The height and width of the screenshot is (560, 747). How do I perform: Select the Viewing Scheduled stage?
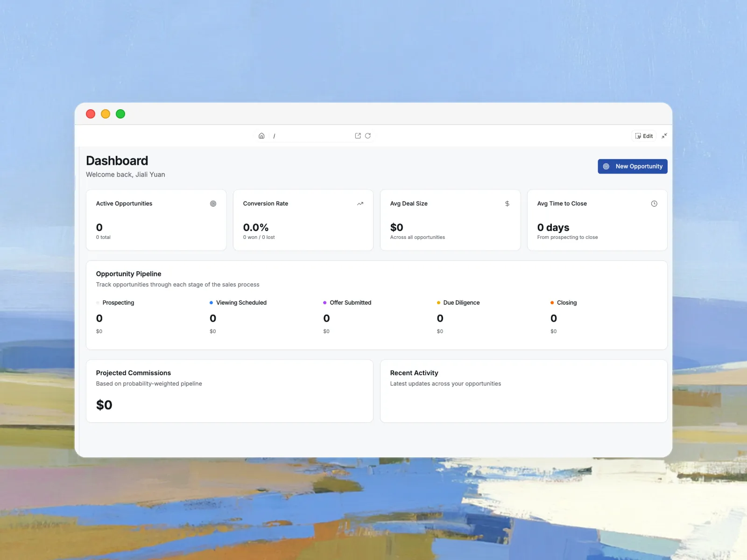tap(241, 302)
